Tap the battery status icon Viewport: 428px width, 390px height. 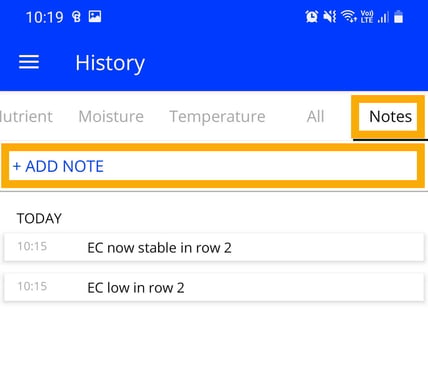[399, 17]
